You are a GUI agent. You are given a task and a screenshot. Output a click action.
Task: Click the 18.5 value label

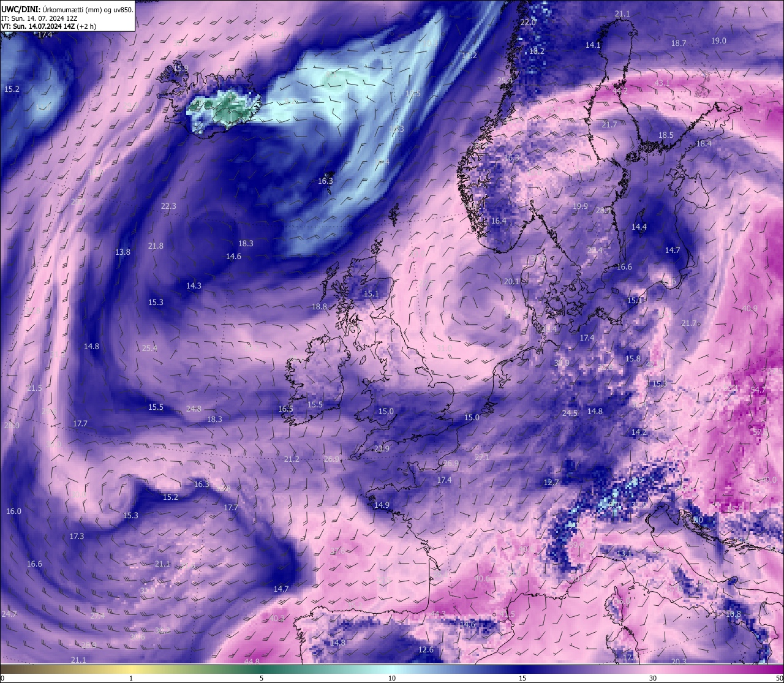coord(666,135)
